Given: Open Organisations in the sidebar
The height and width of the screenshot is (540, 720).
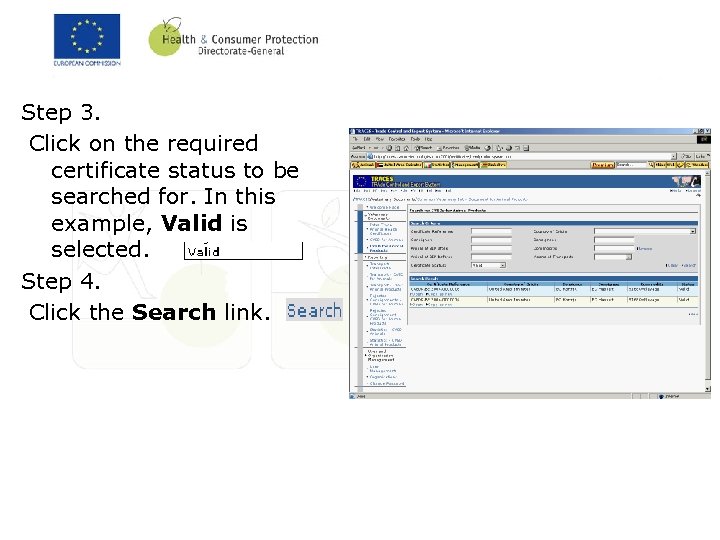Looking at the screenshot, I should 383,377.
